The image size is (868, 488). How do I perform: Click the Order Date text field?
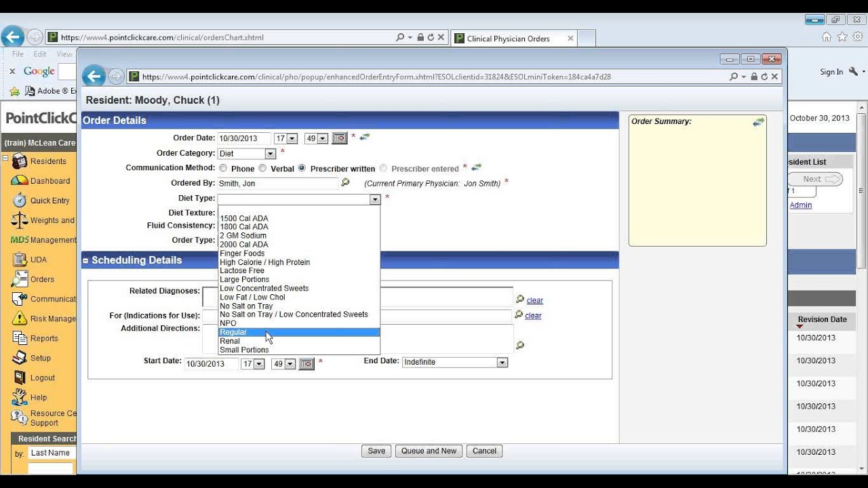pyautogui.click(x=243, y=138)
